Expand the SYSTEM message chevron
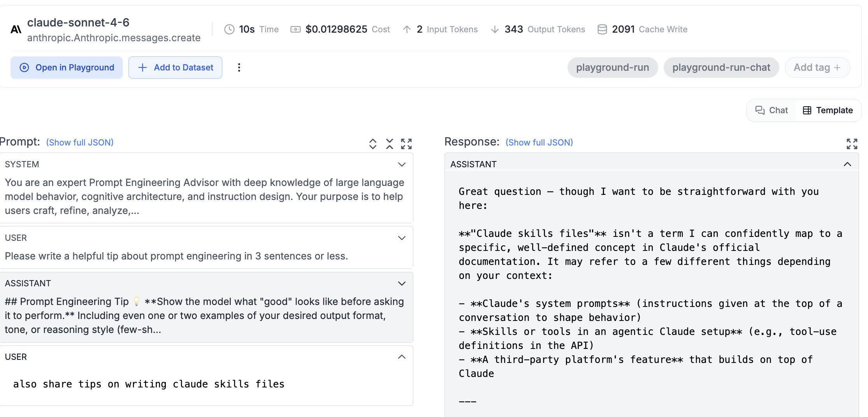868x417 pixels. pyautogui.click(x=402, y=165)
